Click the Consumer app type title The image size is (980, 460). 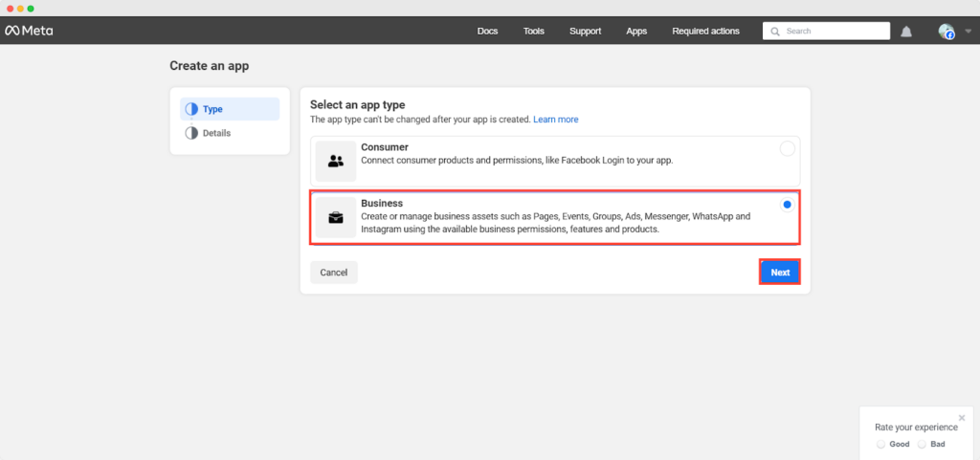[x=385, y=147]
